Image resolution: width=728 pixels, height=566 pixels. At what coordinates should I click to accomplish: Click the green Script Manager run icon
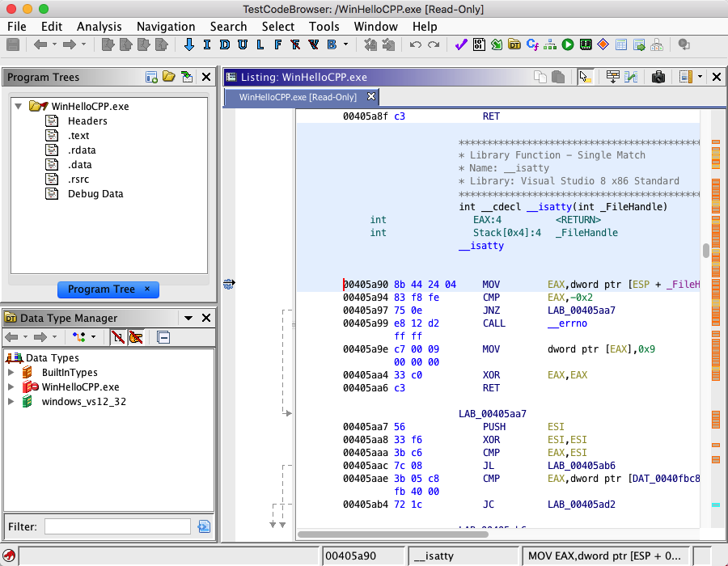click(x=568, y=44)
